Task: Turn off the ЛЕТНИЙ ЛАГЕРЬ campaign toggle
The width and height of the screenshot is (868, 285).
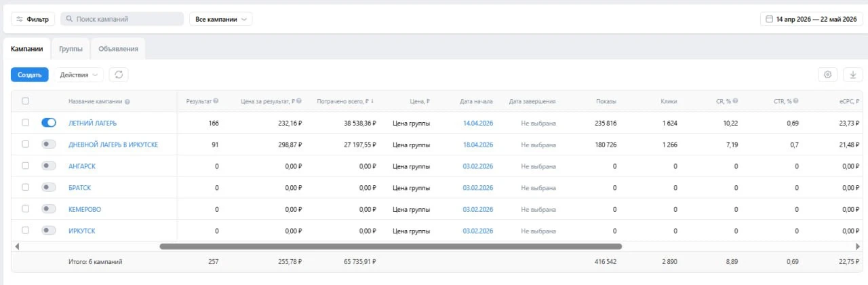Action: [49, 123]
